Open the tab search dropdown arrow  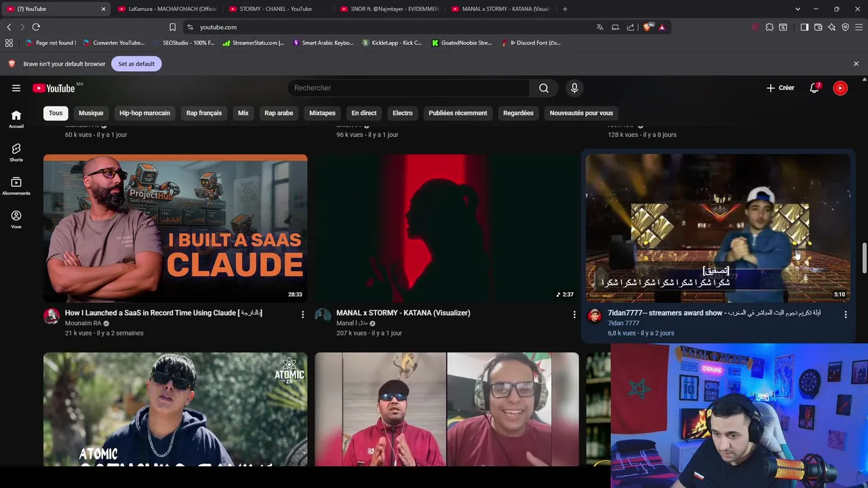click(x=797, y=9)
